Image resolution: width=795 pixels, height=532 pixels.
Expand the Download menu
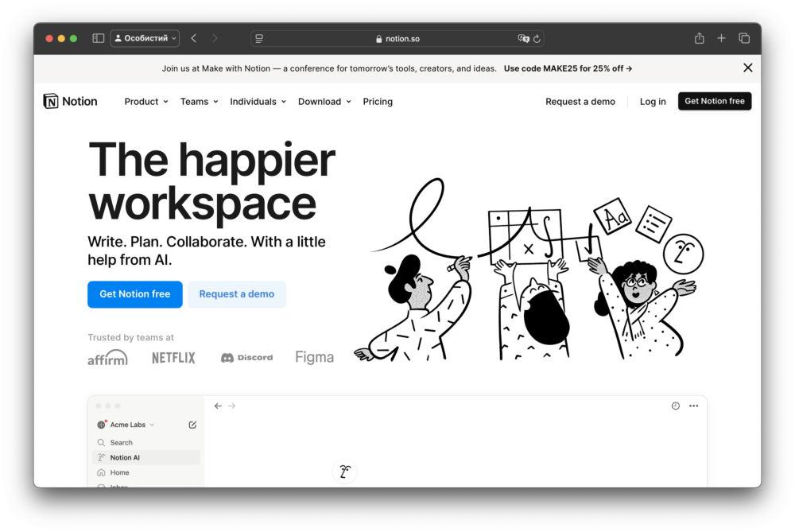(324, 102)
